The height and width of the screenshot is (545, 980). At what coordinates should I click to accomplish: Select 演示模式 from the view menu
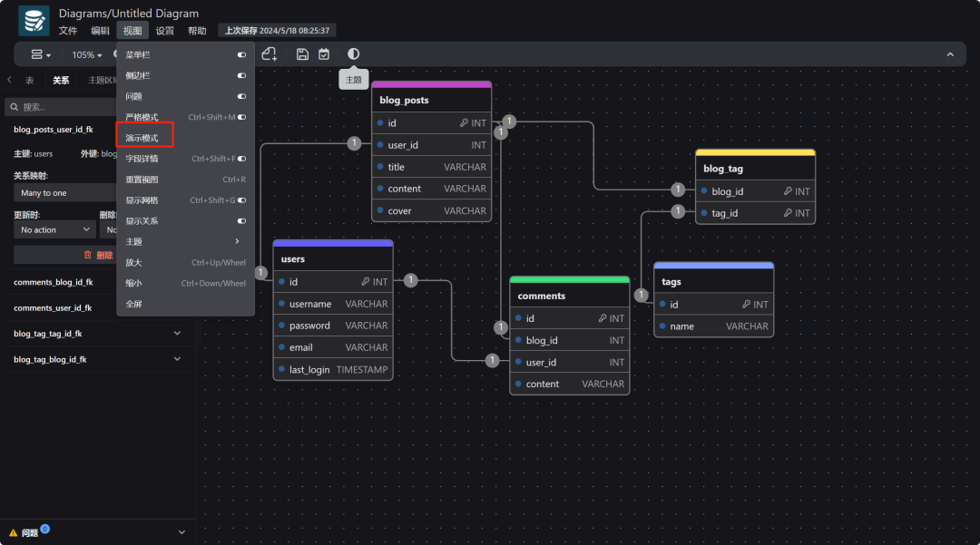142,138
